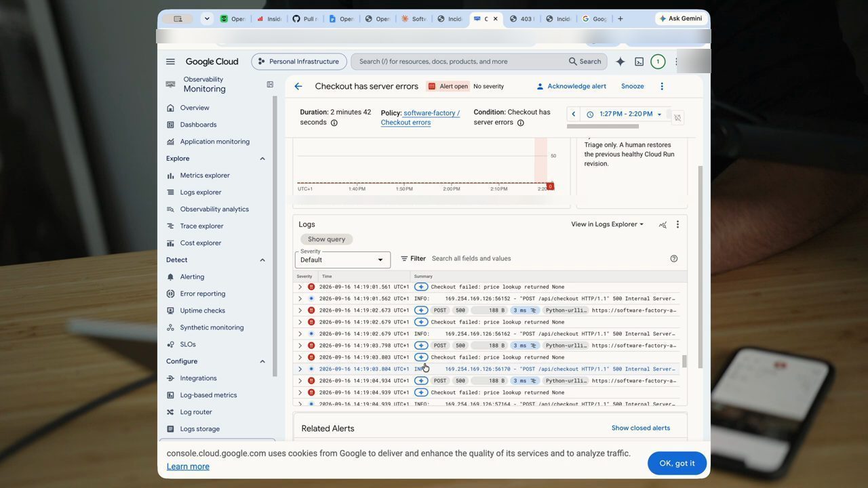Open a new browser tab
Image resolution: width=868 pixels, height=488 pixels.
[620, 19]
